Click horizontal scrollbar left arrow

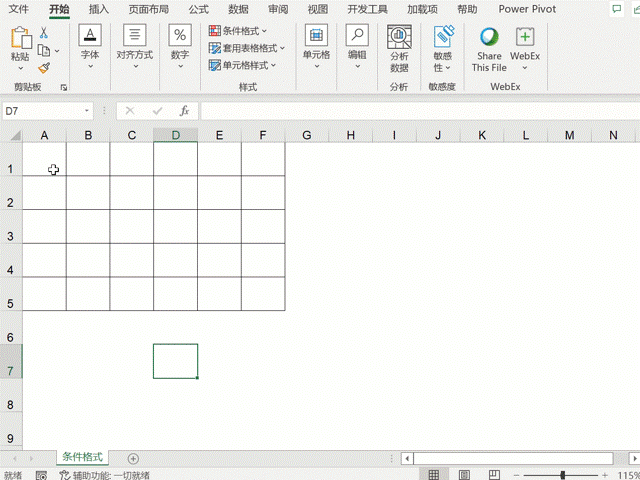point(407,458)
